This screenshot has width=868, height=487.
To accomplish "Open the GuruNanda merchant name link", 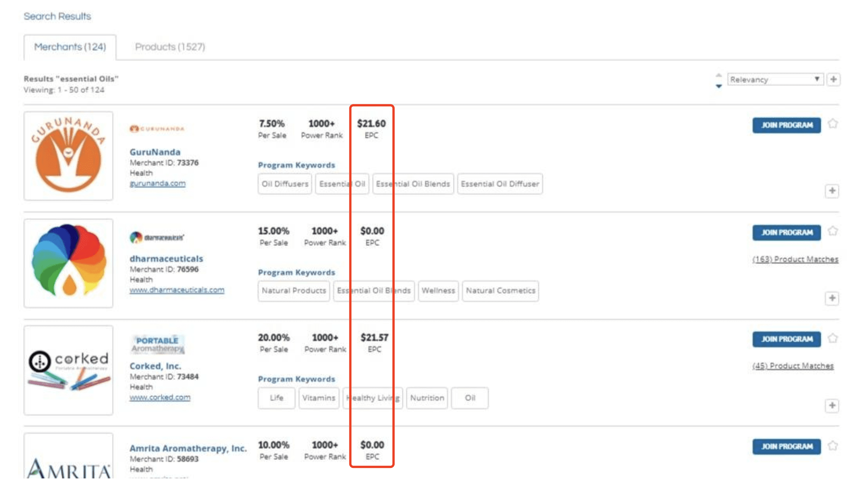I will 155,152.
